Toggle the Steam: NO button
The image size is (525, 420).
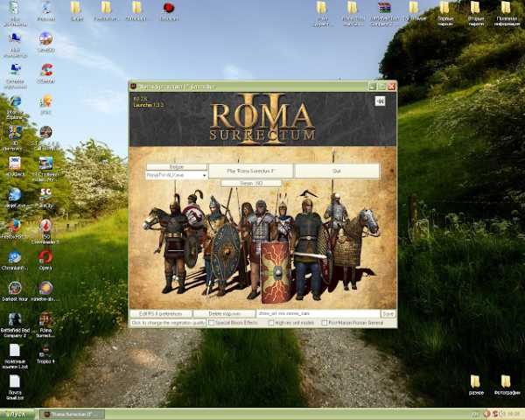coord(251,183)
